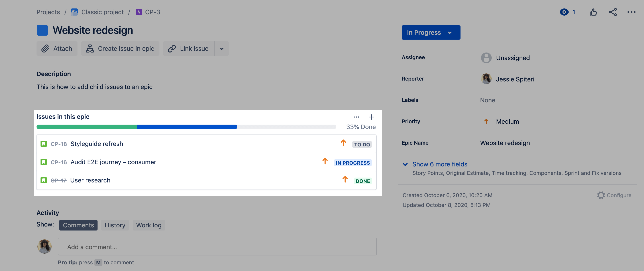The width and height of the screenshot is (644, 271).
Task: Select the Work log activity tab
Action: (x=148, y=224)
